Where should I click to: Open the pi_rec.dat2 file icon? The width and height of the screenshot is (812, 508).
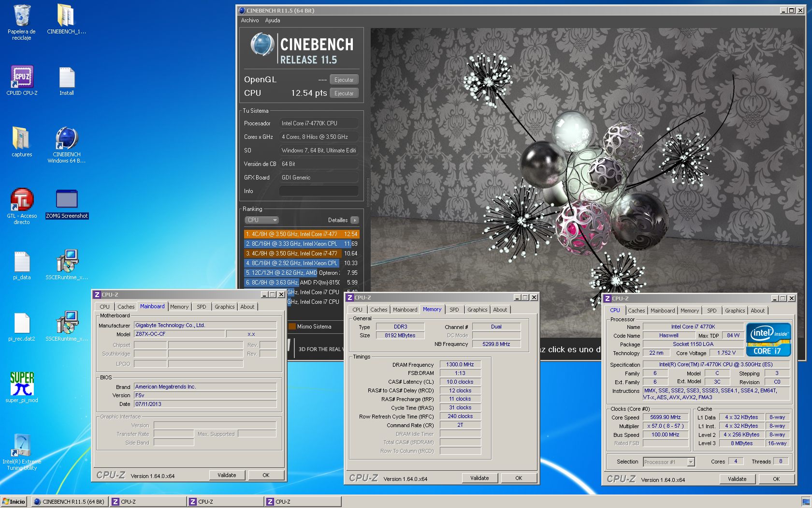point(22,327)
